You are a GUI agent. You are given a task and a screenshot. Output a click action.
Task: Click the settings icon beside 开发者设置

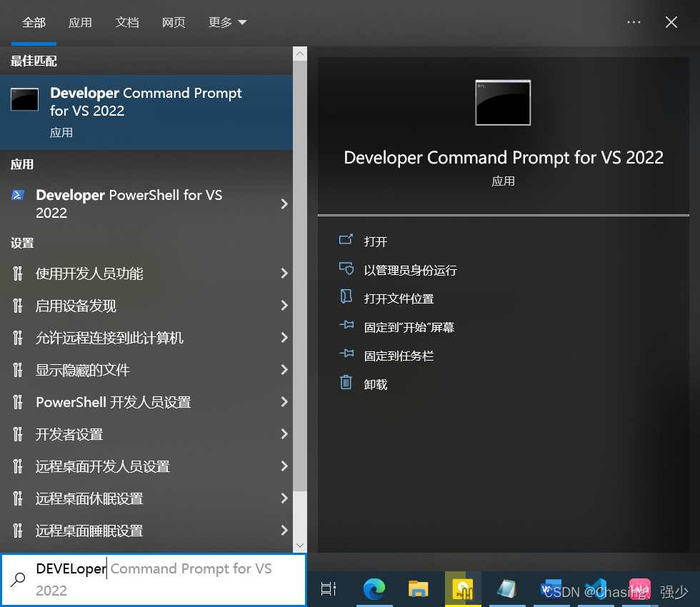[17, 434]
